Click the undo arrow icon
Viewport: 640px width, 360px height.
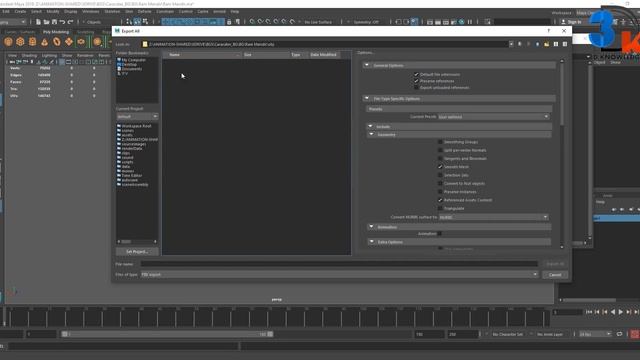pos(62,22)
